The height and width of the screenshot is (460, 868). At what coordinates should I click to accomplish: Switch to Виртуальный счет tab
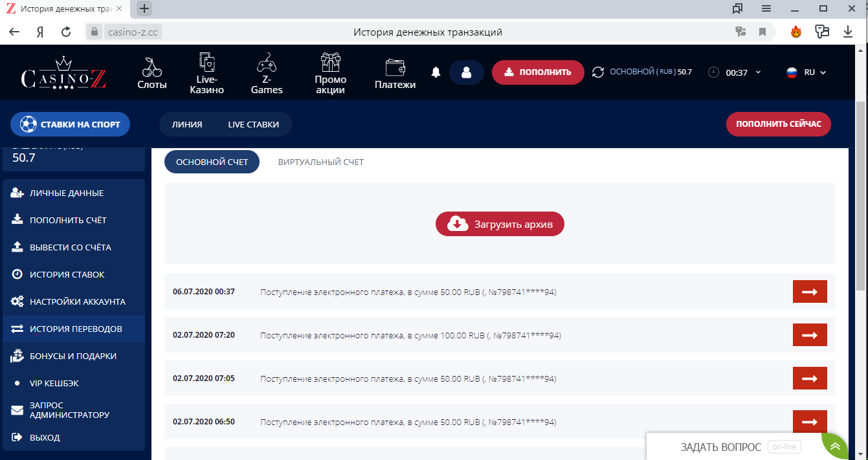[321, 162]
